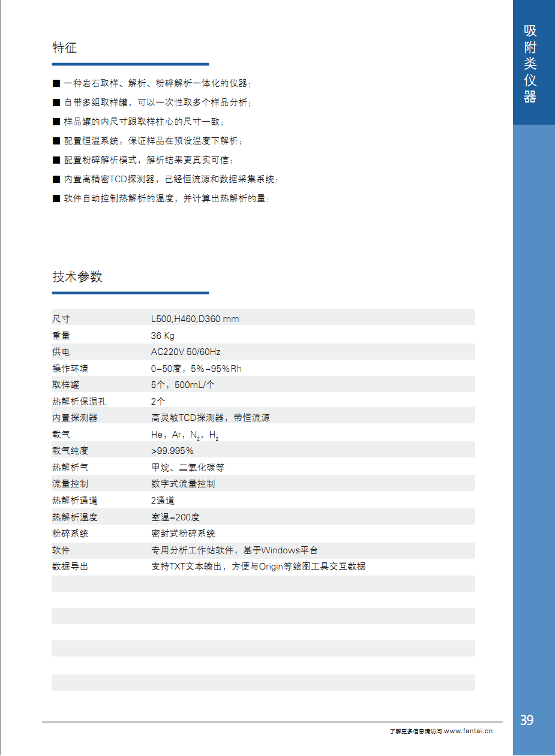Click the bullet square before 软件自动控制热解析

coord(56,198)
